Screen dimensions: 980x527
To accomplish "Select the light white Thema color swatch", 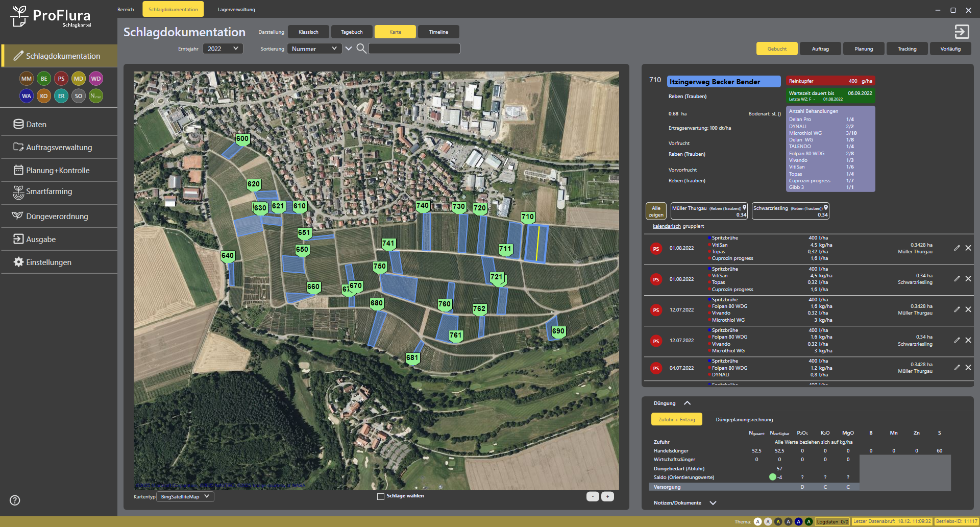I will [757, 521].
